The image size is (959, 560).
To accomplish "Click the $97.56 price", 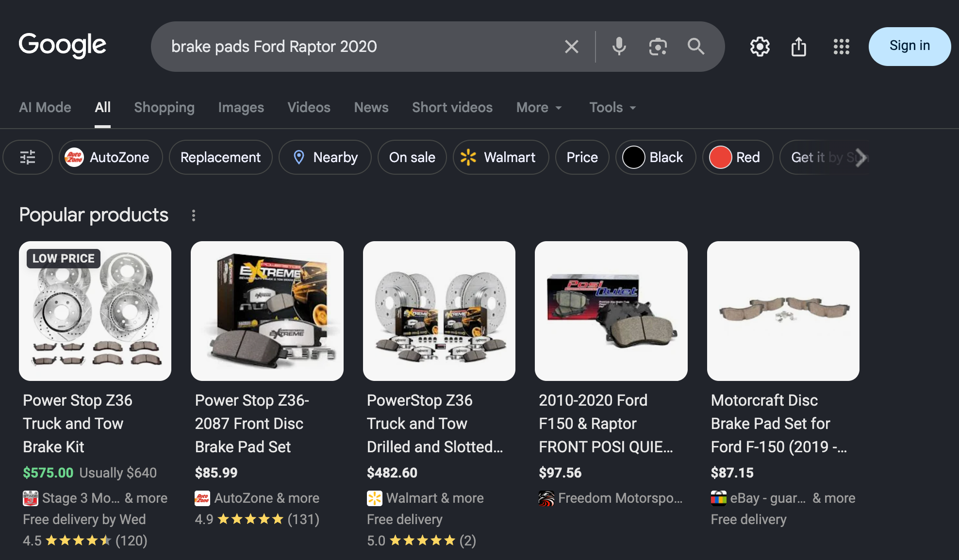I will [560, 473].
